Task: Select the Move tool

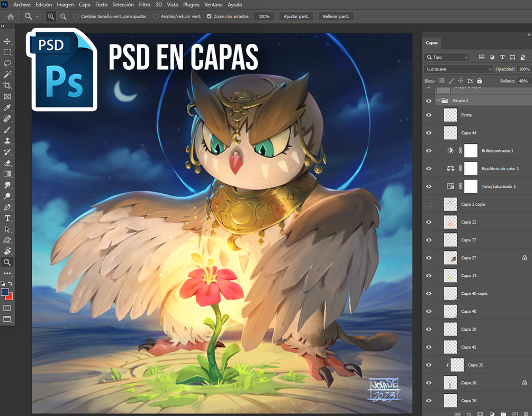Action: click(x=7, y=41)
